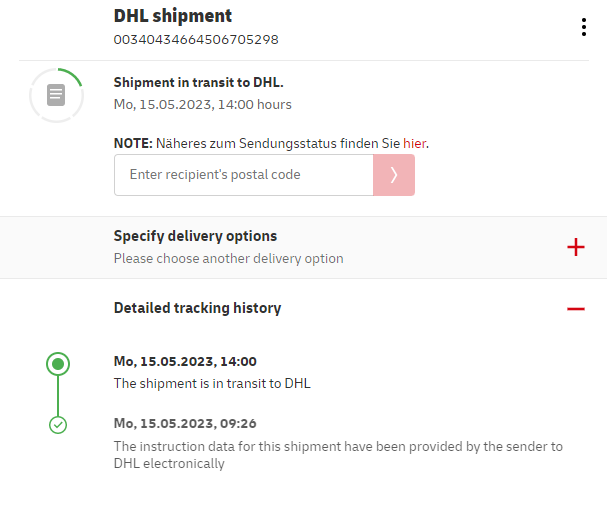Click 'The shipment is in transit to DHL' event text
The image size is (607, 506).
tap(212, 383)
